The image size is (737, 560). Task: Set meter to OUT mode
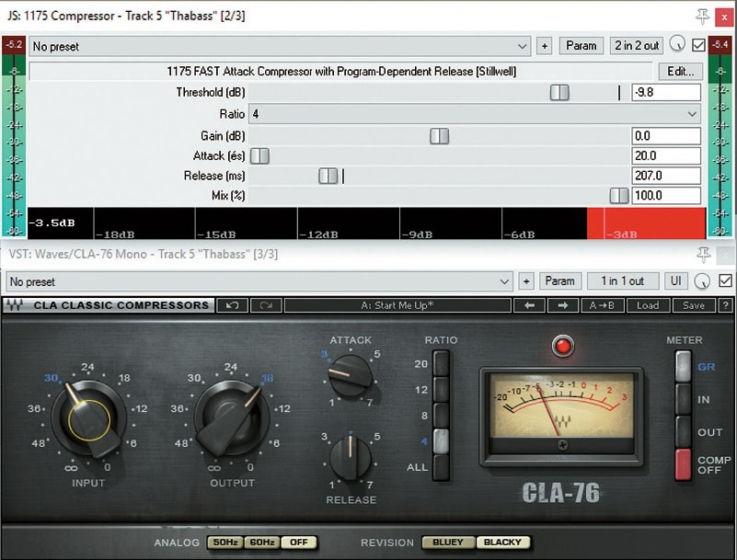pos(683,432)
